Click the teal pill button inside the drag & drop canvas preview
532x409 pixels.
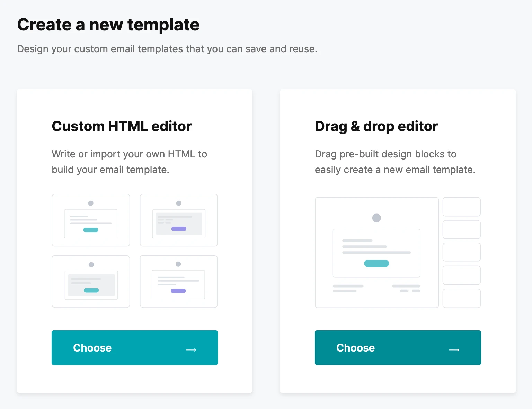coord(376,263)
